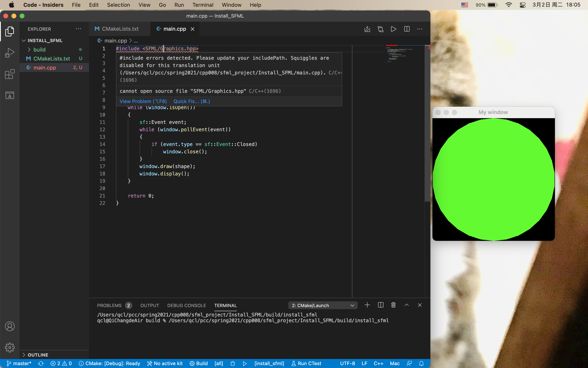
Task: Open feedback icon in status bar
Action: coord(409,363)
